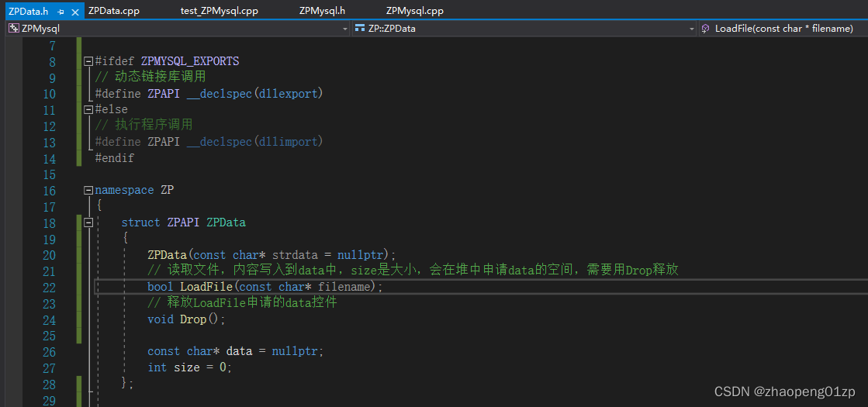Collapse the struct ZPAPI ZPData block
The height and width of the screenshot is (407, 868).
(x=88, y=222)
